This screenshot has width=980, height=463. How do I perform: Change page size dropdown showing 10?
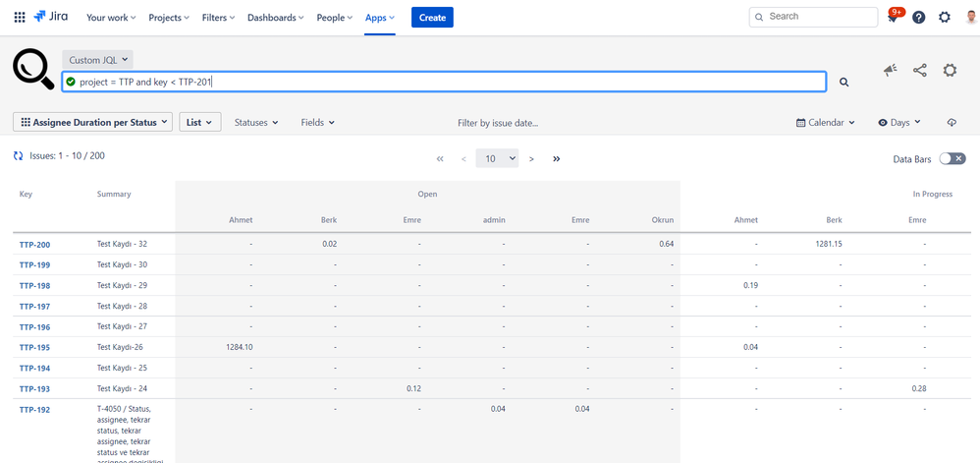pos(497,158)
